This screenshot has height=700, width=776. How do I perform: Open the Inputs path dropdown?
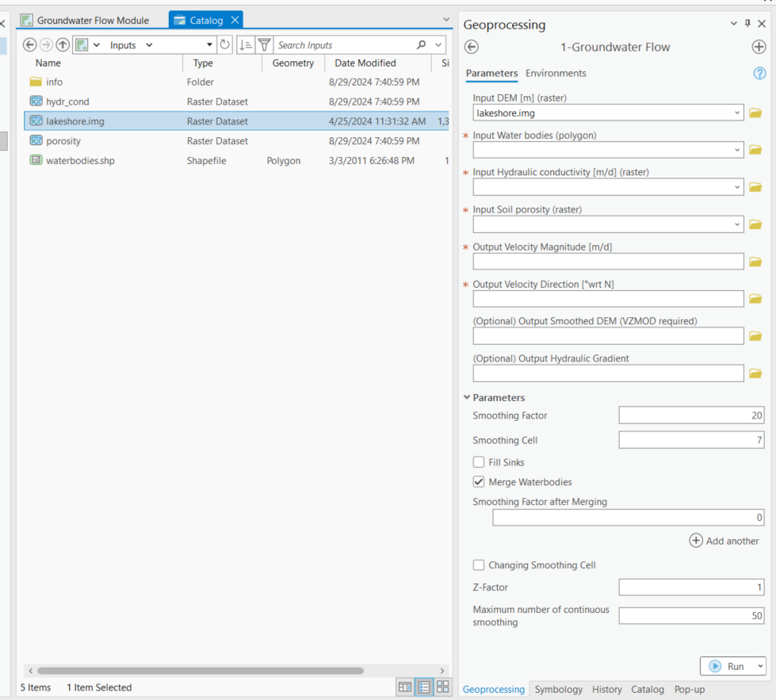point(209,45)
